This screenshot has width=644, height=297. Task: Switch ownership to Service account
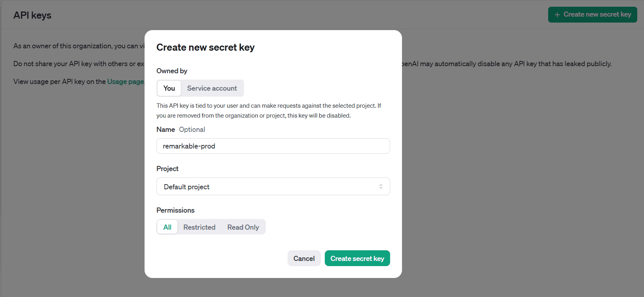(212, 88)
